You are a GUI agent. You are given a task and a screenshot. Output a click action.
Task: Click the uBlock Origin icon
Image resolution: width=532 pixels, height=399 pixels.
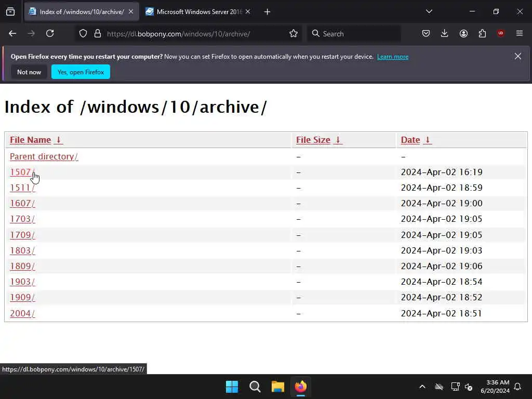coord(500,33)
